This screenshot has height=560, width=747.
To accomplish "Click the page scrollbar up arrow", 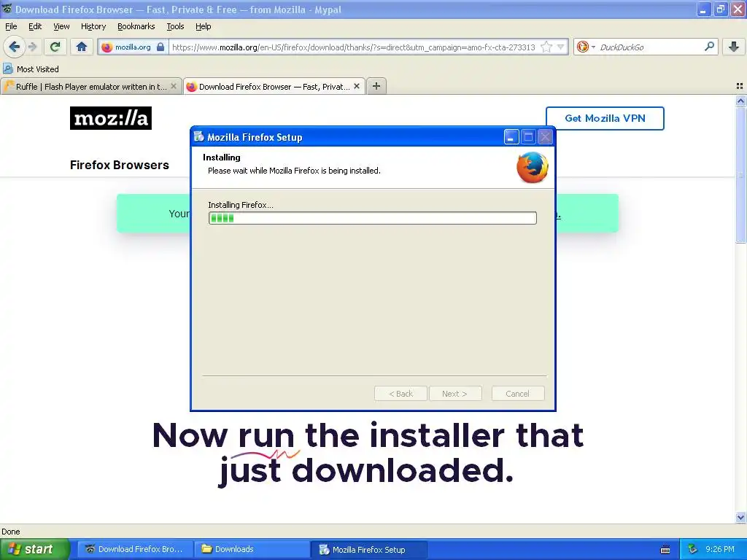I will [x=740, y=101].
